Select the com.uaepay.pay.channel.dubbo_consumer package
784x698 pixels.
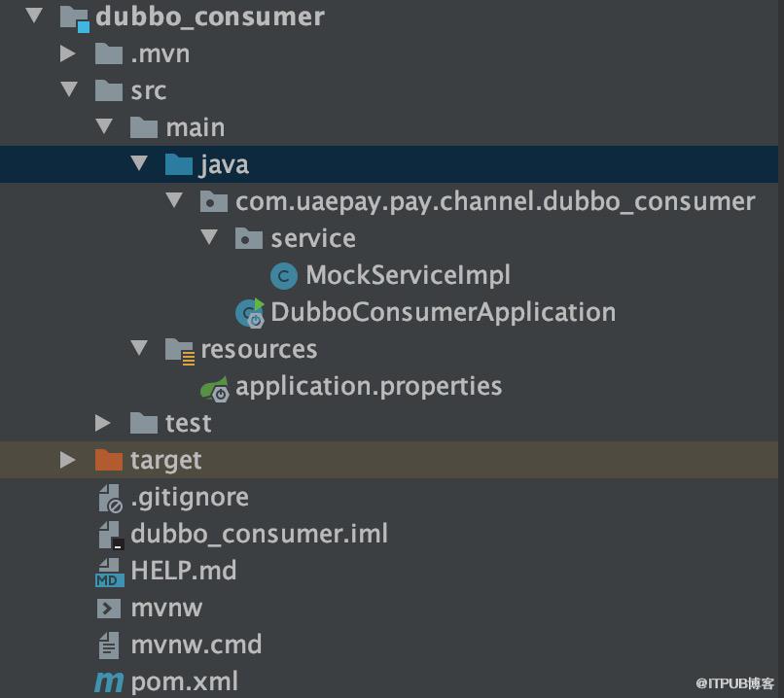tap(495, 202)
